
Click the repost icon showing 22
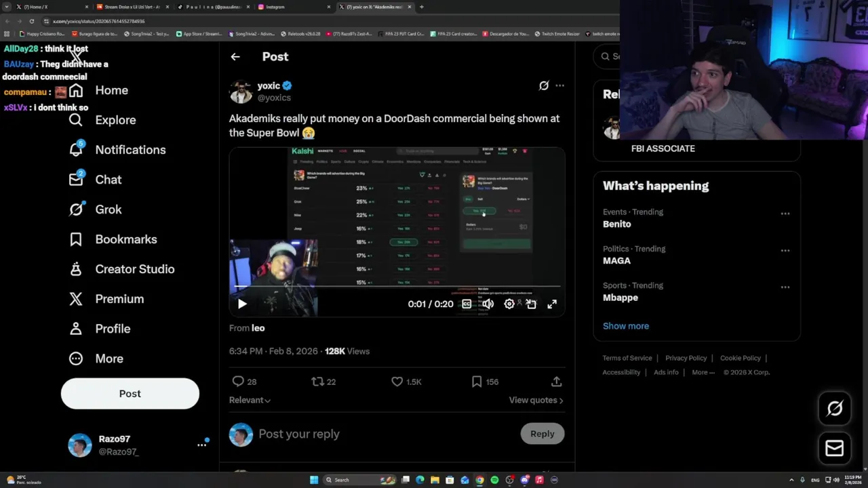tap(317, 382)
